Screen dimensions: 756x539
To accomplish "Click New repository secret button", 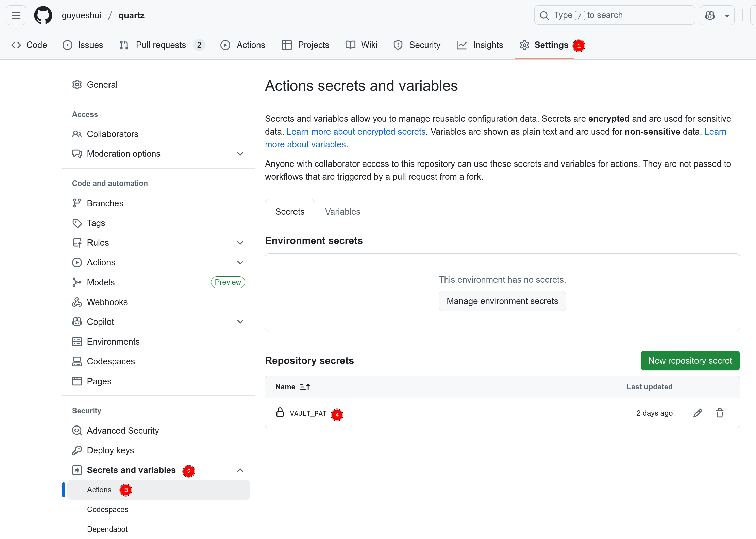I will pos(690,361).
